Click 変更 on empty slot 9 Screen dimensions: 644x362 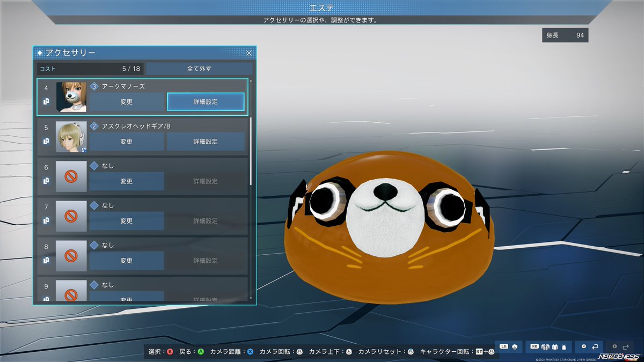pos(127,299)
